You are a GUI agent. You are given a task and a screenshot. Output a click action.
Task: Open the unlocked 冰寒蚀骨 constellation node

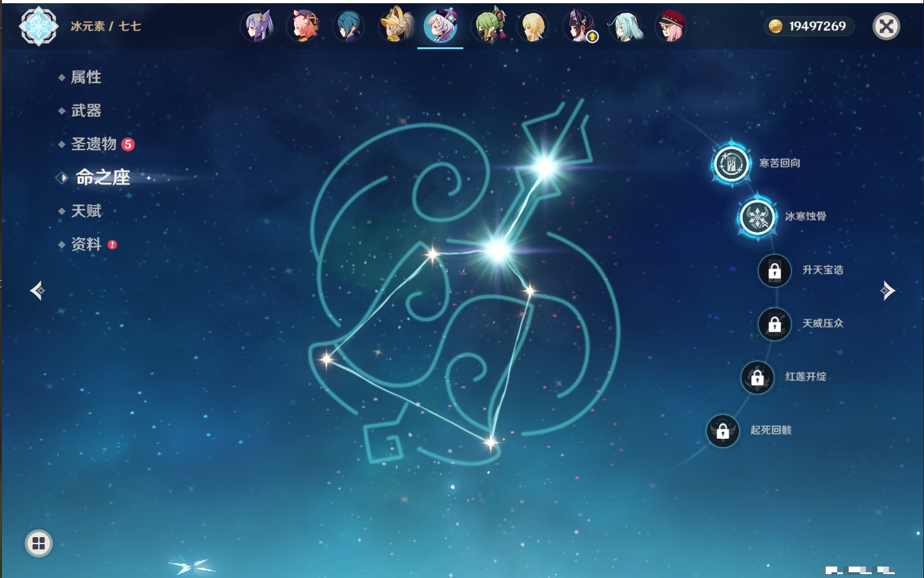coord(757,217)
